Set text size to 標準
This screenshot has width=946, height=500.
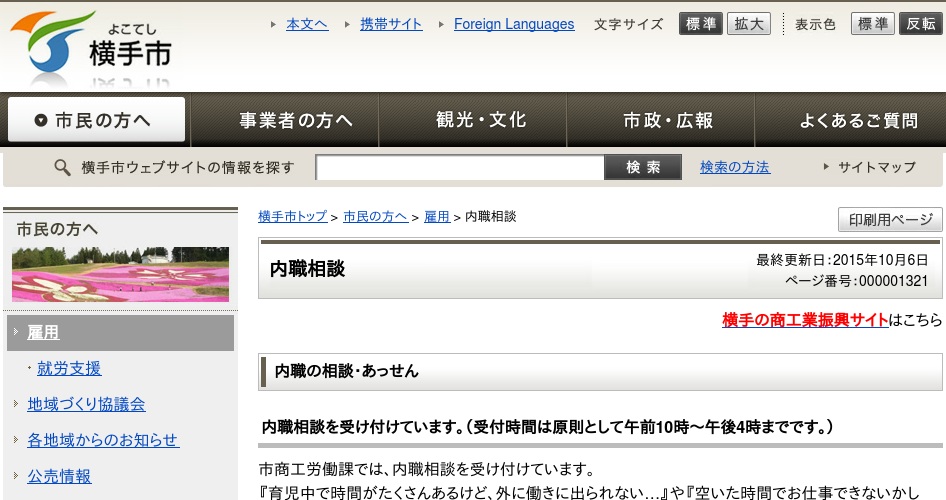tap(701, 24)
